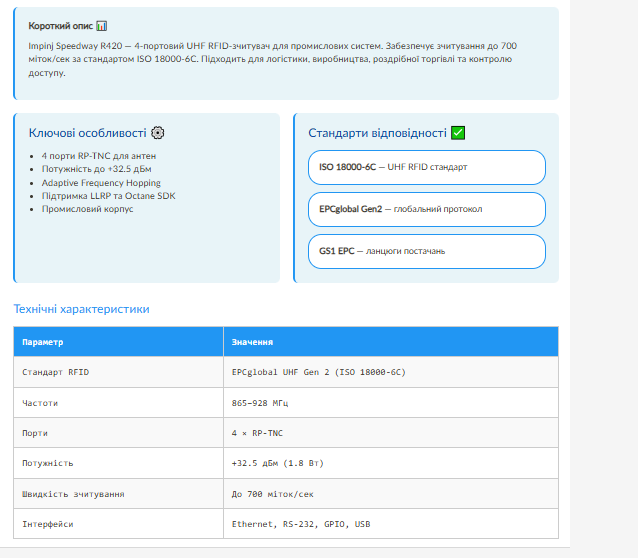Click the 'Порти' table cell

point(118,433)
